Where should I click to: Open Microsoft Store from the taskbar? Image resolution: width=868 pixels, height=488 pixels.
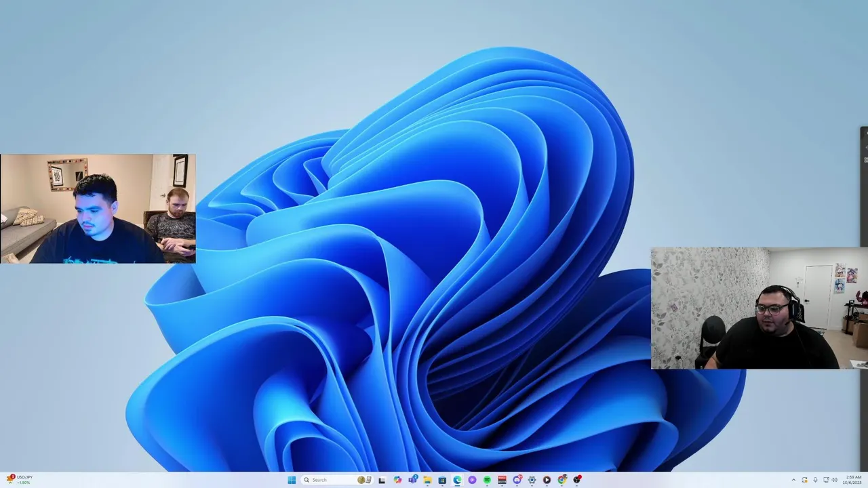pos(442,480)
